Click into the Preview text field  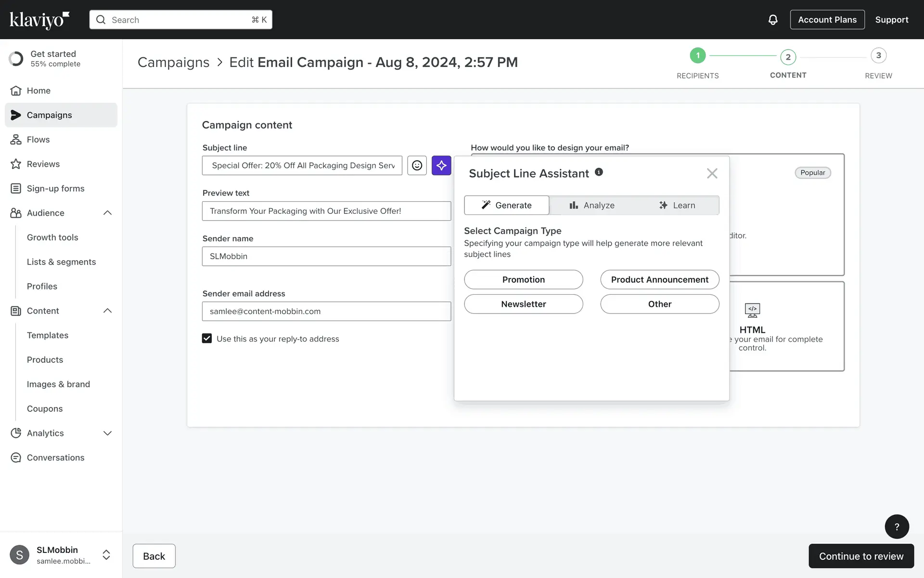(x=326, y=211)
